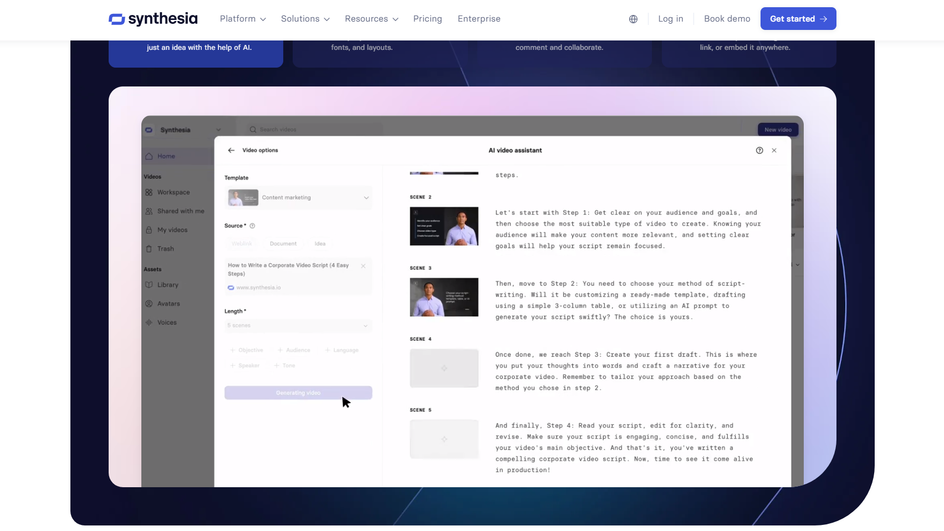The height and width of the screenshot is (531, 944).
Task: Click the My videos lock icon
Action: pyautogui.click(x=149, y=230)
